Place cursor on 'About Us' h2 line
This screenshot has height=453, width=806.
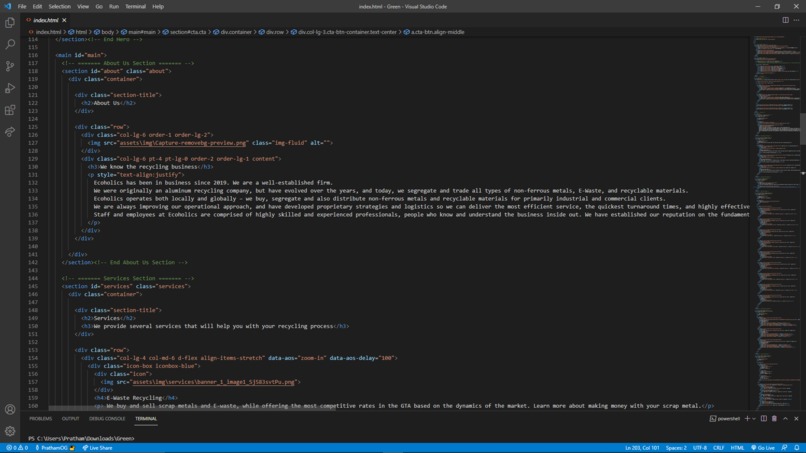click(x=108, y=103)
